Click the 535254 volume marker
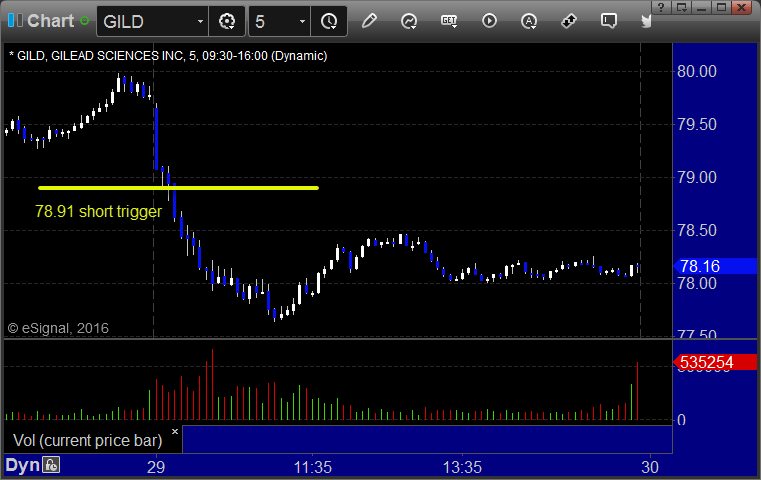The image size is (761, 480). click(715, 362)
